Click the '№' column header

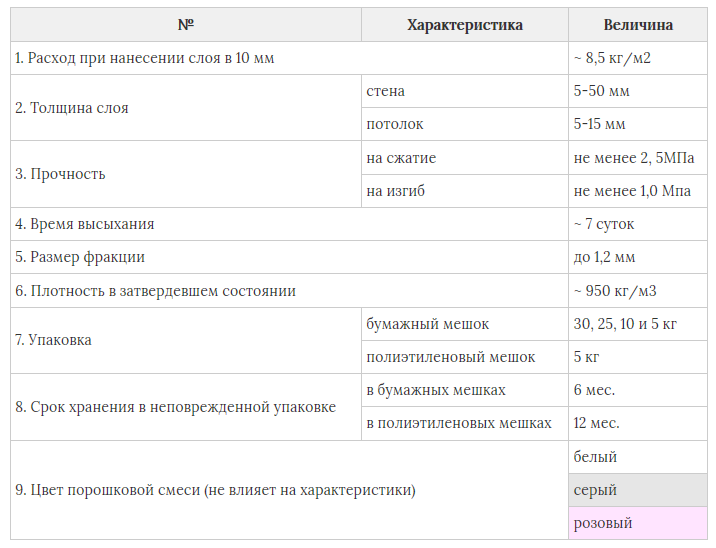186,25
